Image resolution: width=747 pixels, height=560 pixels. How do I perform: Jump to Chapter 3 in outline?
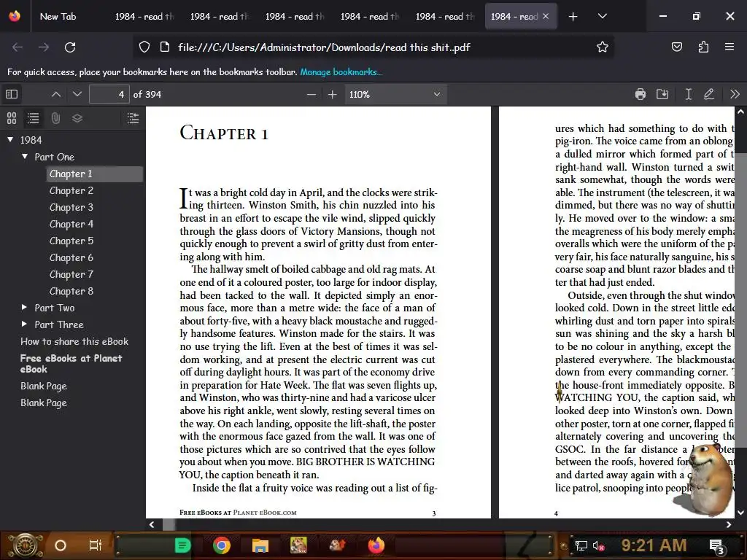click(71, 207)
